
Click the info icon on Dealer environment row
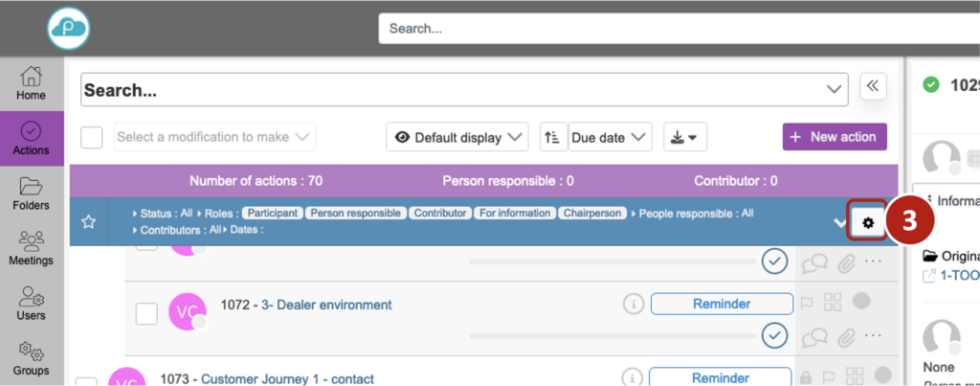(x=633, y=304)
